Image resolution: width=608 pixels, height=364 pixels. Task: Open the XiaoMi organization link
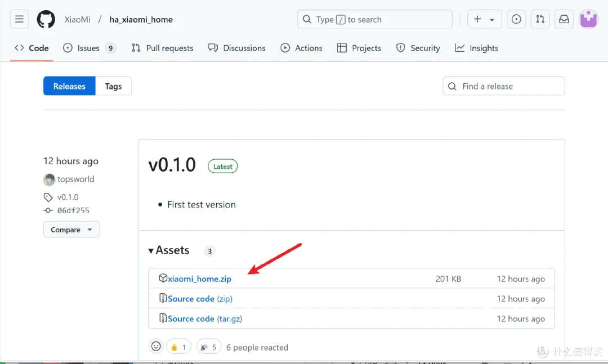pyautogui.click(x=78, y=19)
